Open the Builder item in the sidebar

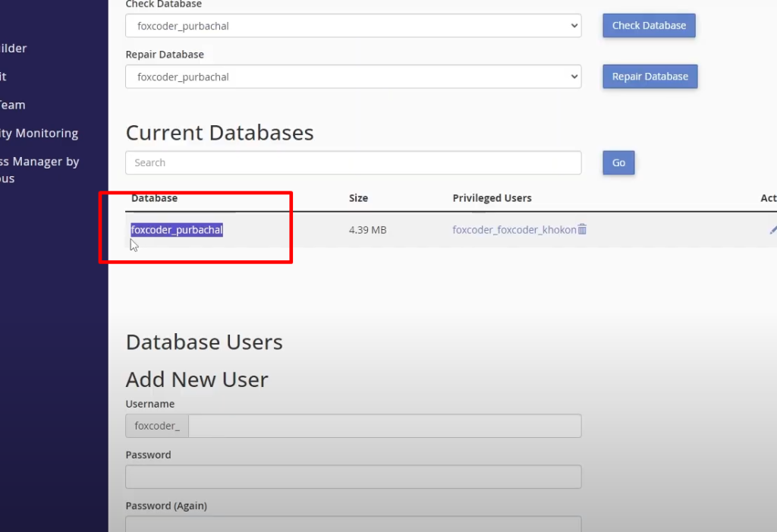click(14, 49)
